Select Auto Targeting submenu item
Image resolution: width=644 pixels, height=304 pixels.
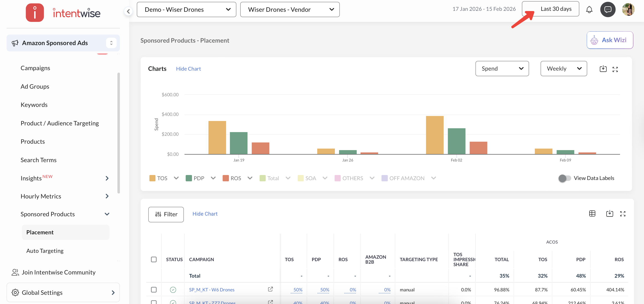(45, 251)
